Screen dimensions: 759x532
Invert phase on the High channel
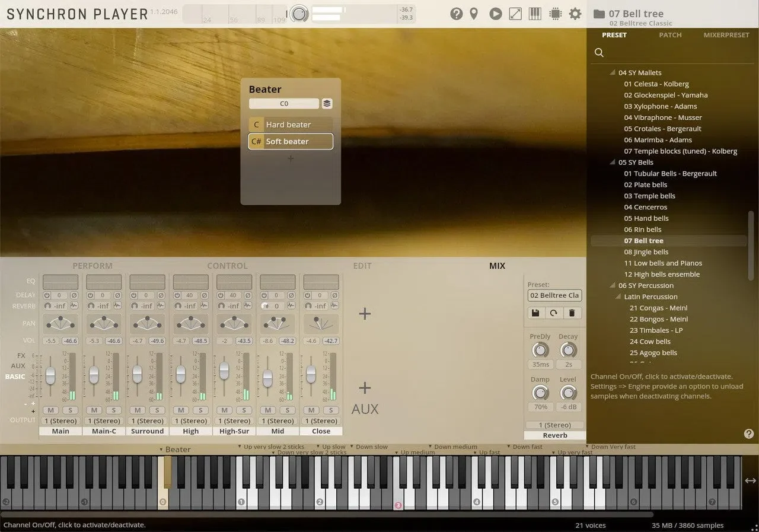click(x=205, y=295)
